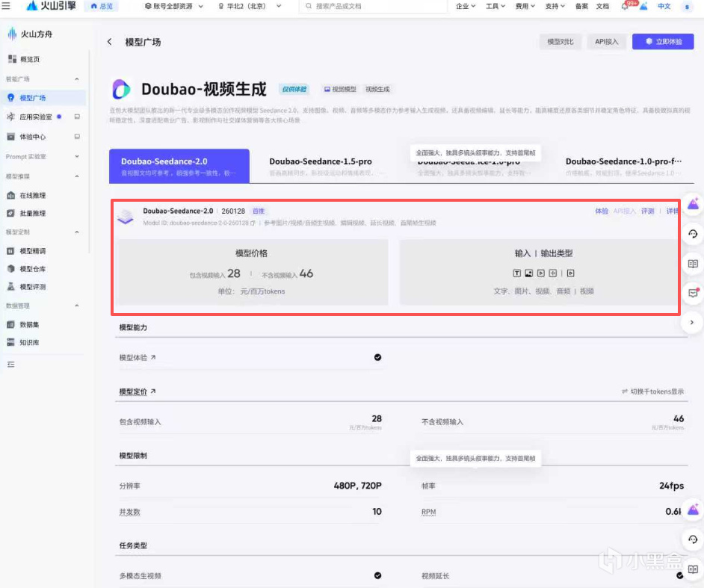Click the 火山方舟 product title
Viewport: 704px width, 588px height.
click(x=37, y=34)
